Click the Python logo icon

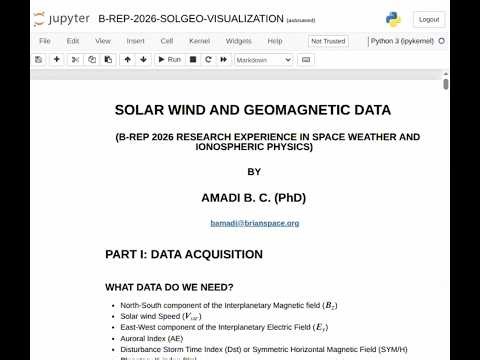click(x=393, y=19)
